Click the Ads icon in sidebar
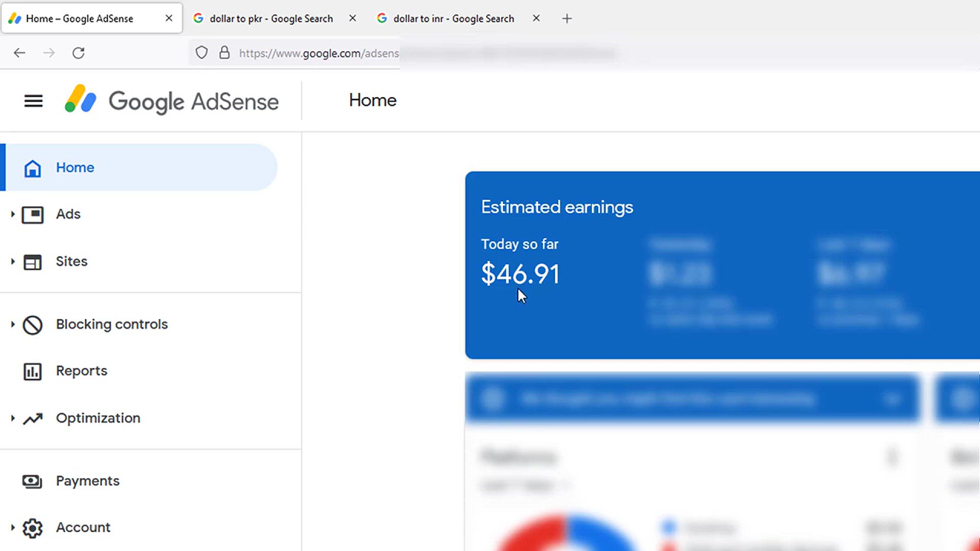 point(33,215)
